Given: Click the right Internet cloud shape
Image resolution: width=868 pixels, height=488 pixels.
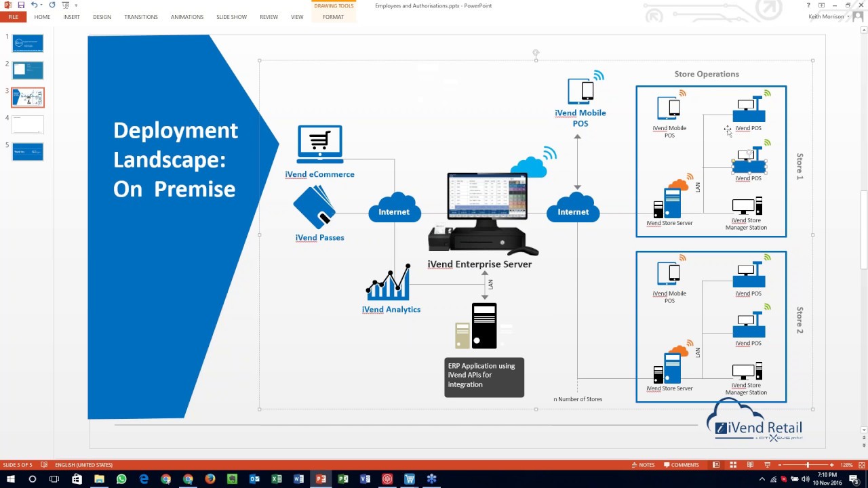Looking at the screenshot, I should tap(573, 209).
